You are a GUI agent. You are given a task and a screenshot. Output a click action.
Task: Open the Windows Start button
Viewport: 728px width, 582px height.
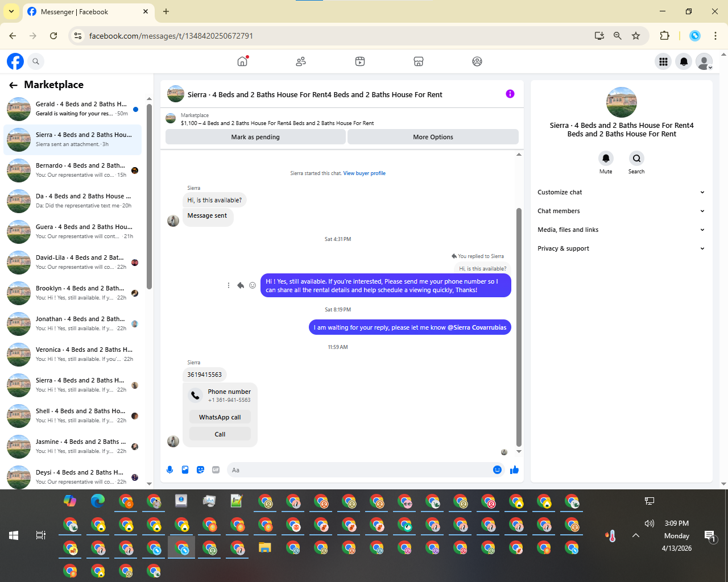(14, 535)
